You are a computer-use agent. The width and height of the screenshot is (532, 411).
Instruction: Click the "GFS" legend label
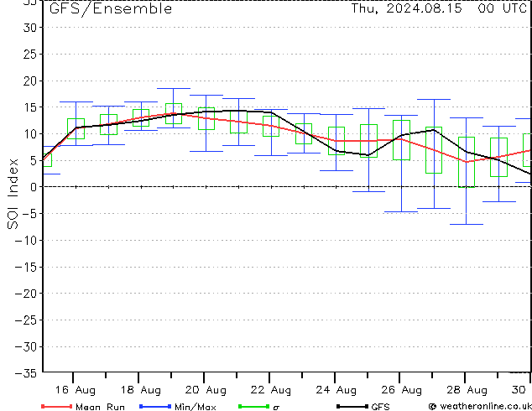[x=380, y=407]
